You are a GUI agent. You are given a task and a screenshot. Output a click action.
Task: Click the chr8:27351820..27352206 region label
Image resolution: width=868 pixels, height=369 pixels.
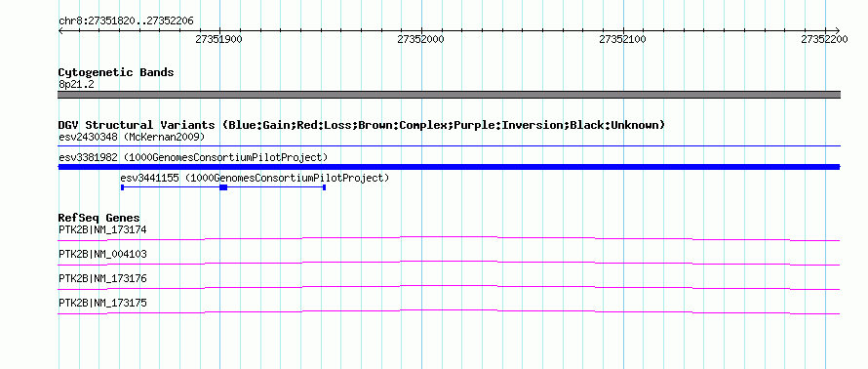point(126,20)
